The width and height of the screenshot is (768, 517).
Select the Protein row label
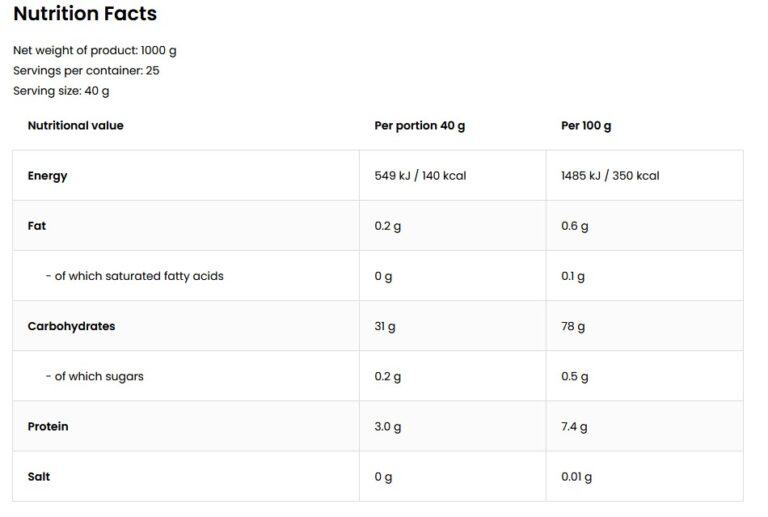(48, 426)
